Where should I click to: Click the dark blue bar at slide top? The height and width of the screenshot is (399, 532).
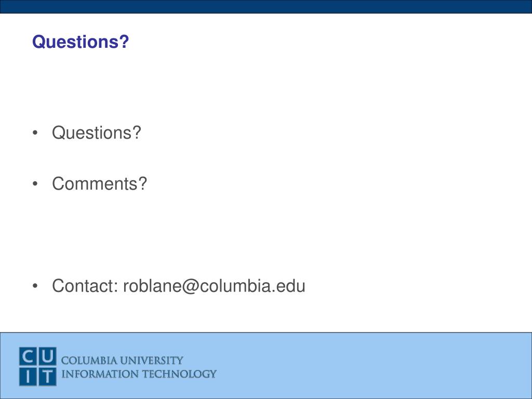(266, 6)
